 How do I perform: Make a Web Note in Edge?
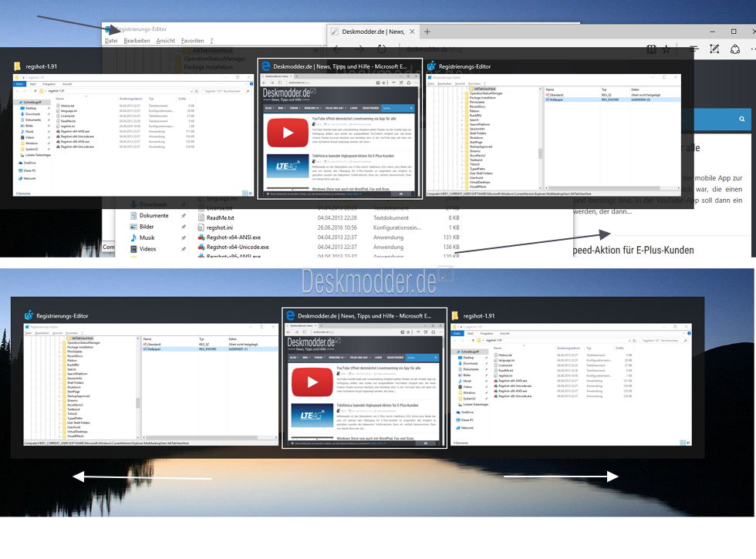coord(714,49)
